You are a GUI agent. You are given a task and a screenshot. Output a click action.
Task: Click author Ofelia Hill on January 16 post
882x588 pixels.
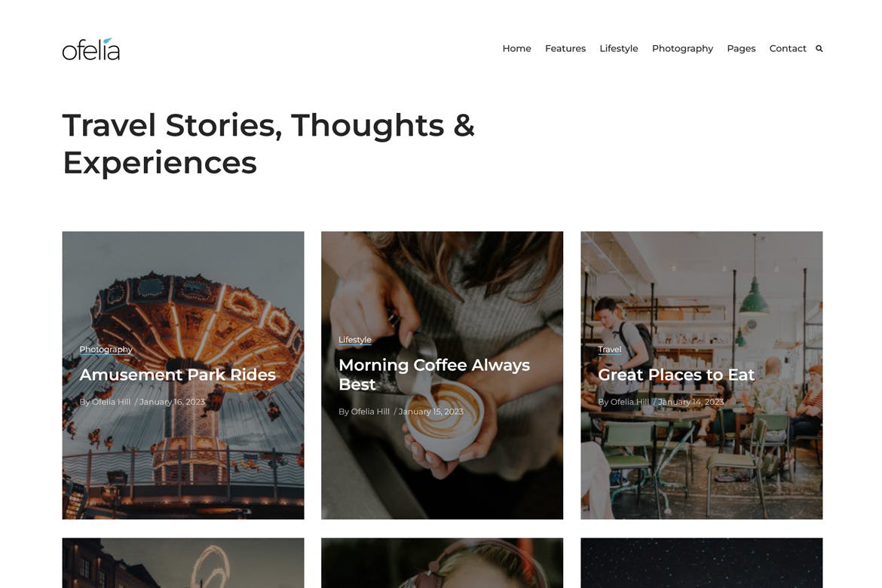111,402
